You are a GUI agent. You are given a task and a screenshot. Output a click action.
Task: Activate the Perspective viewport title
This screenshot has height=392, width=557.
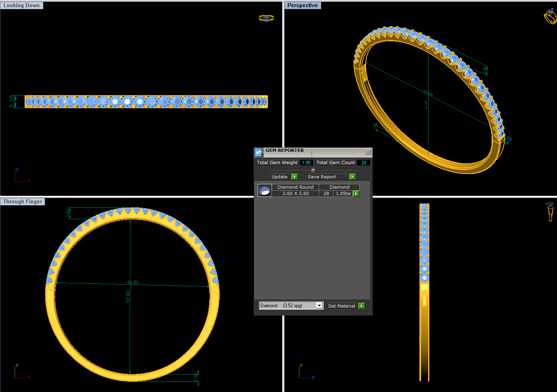pyautogui.click(x=302, y=6)
